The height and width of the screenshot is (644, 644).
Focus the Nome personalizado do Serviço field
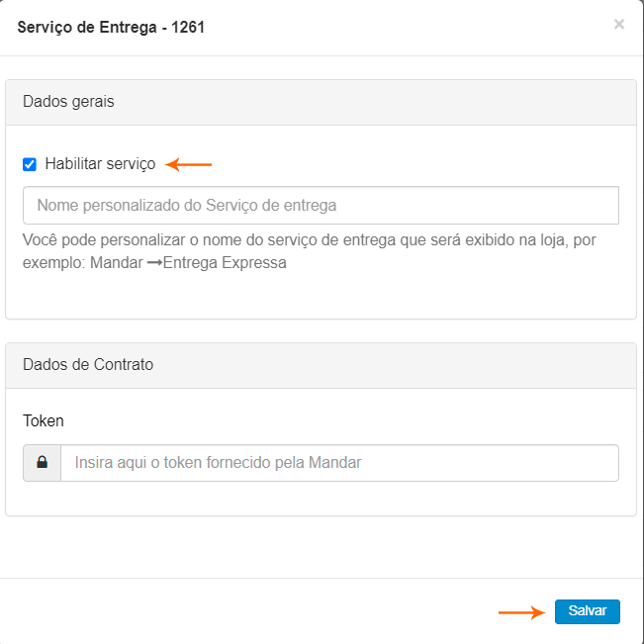pos(321,206)
